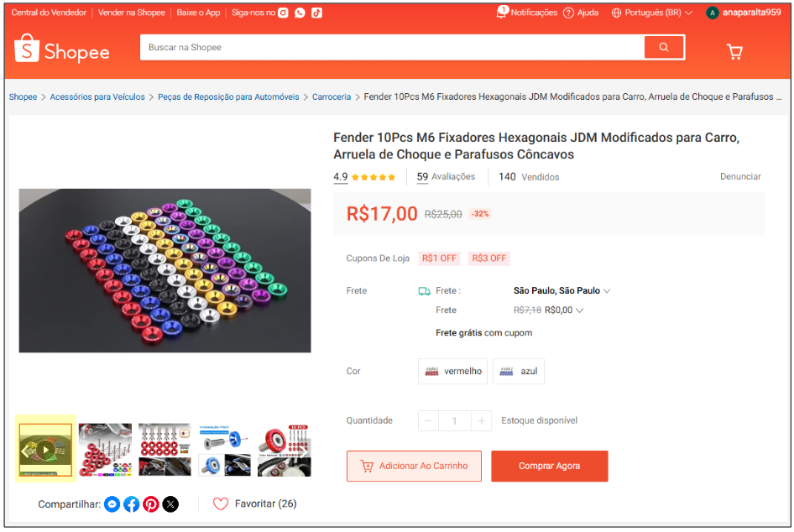The image size is (794, 532).
Task: Click Comprar Agora button
Action: tap(549, 467)
